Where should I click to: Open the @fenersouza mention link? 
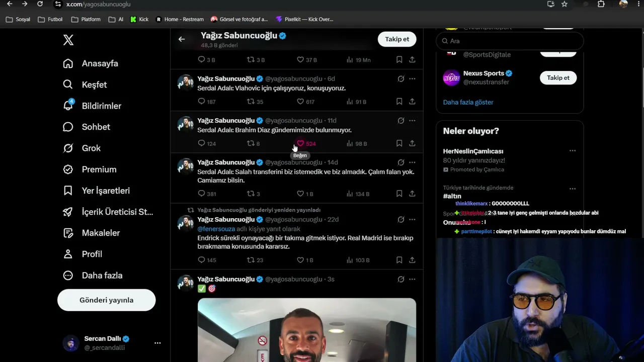216,229
